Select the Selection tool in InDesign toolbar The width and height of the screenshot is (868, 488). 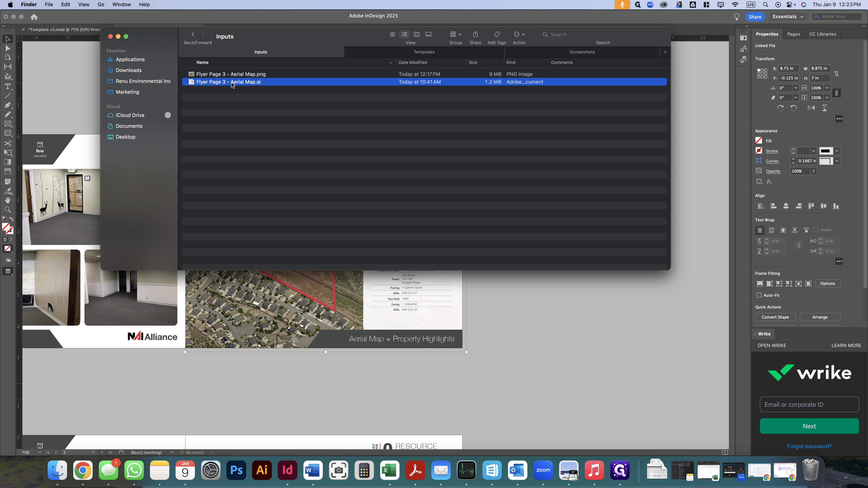click(x=8, y=39)
